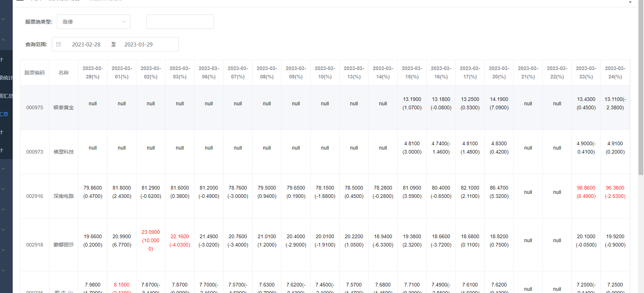Image resolution: width=644 pixels, height=293 pixels.
Task: Open the sidebar item ending in 易汇总
Action: (6, 96)
